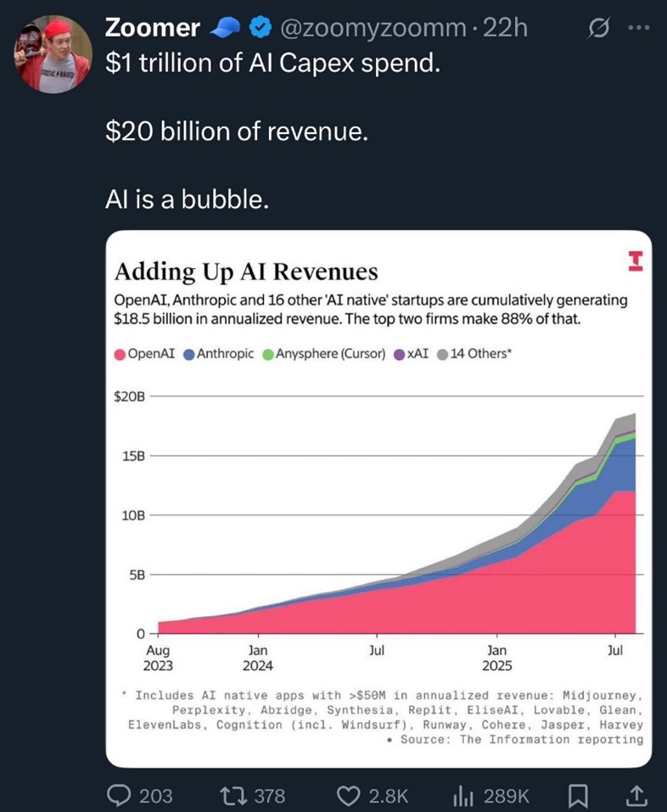Share the tweet using the upload arrow icon

[634, 795]
